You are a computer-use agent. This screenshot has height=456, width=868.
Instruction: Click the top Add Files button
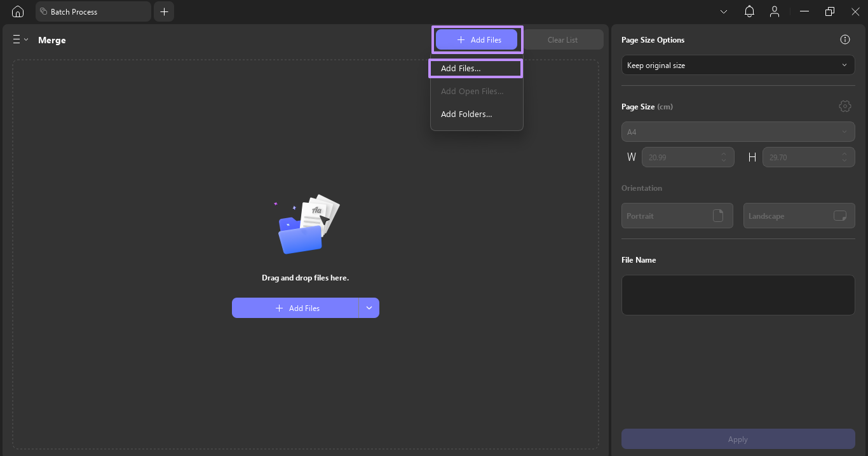click(x=477, y=39)
